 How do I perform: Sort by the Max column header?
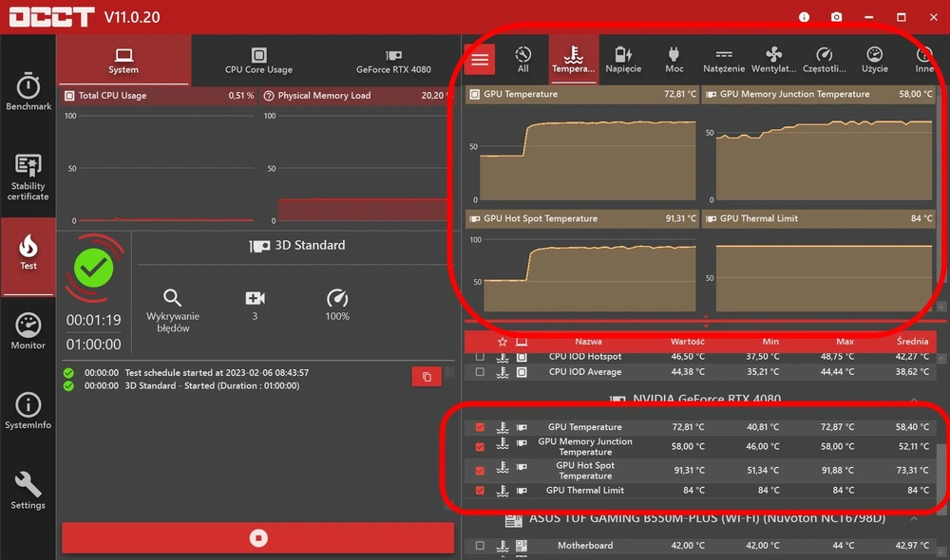pyautogui.click(x=845, y=342)
